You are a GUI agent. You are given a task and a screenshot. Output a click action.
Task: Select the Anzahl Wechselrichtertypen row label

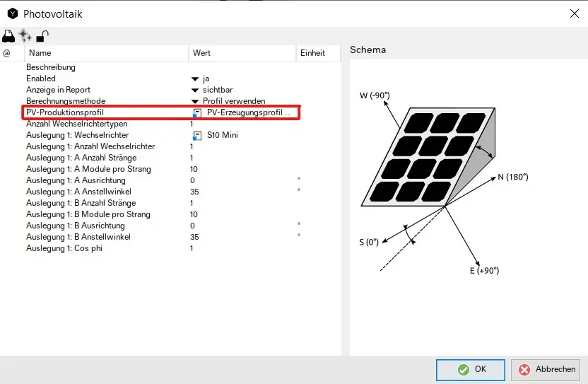[77, 124]
